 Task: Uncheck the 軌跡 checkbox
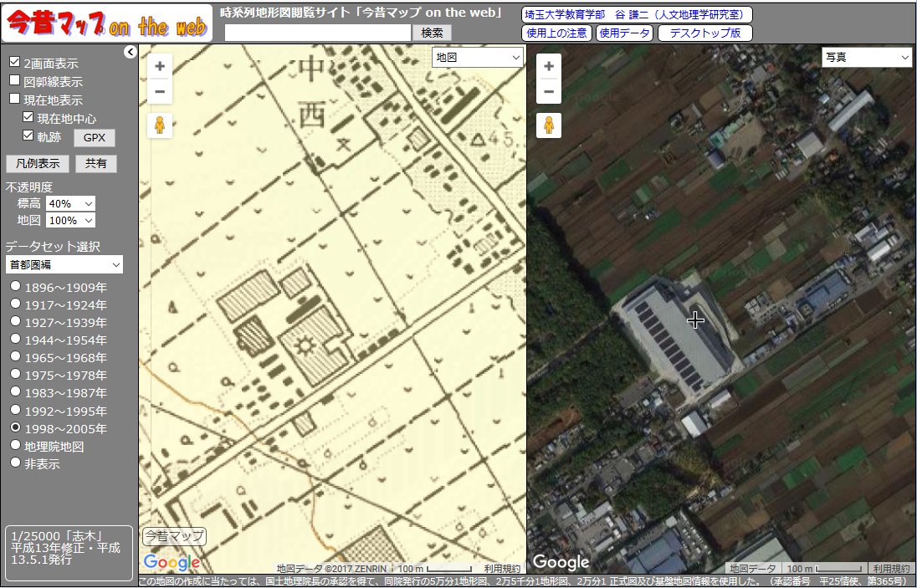pyautogui.click(x=28, y=135)
